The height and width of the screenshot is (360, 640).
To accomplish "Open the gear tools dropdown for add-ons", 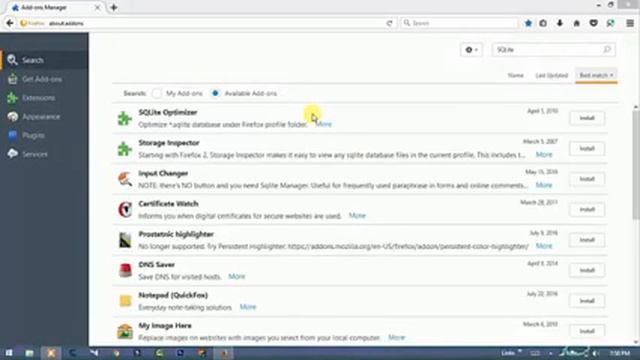I will [471, 50].
